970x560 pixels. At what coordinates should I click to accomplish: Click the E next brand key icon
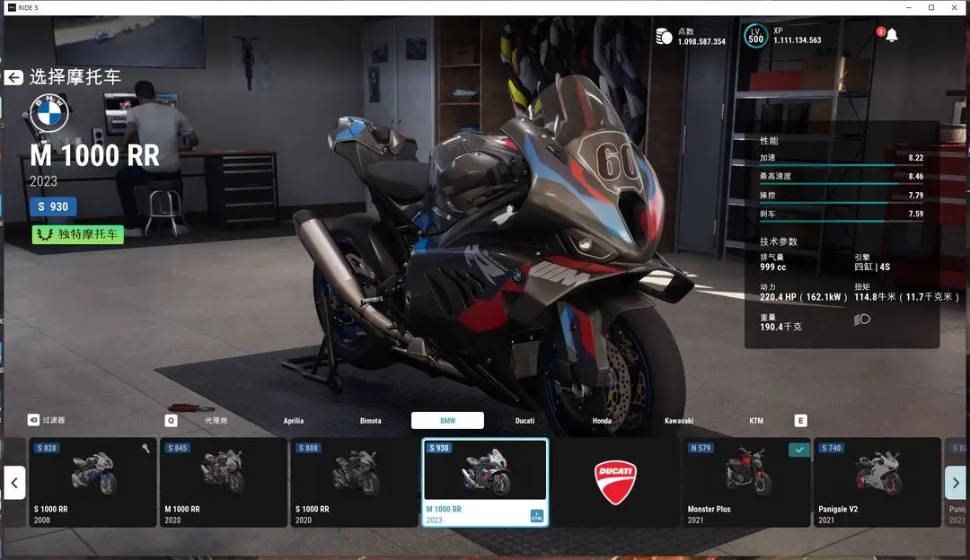[800, 420]
